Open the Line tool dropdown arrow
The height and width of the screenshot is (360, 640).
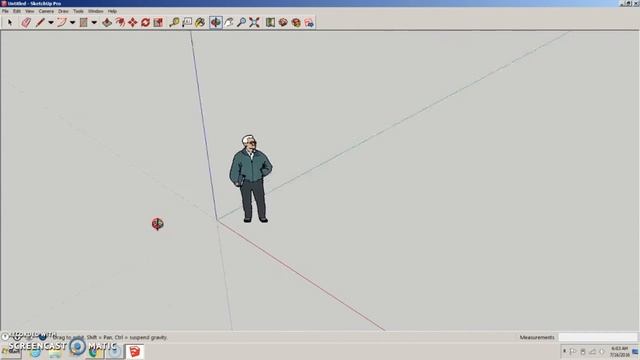pos(51,22)
